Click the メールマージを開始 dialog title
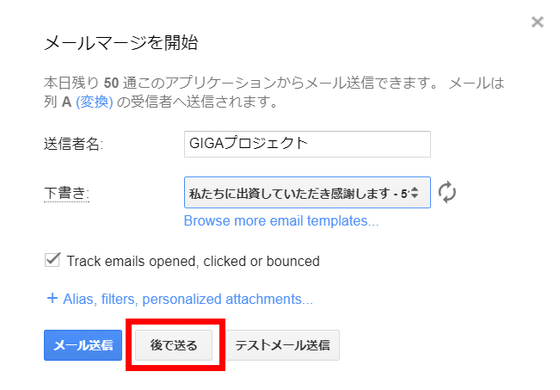 click(121, 43)
